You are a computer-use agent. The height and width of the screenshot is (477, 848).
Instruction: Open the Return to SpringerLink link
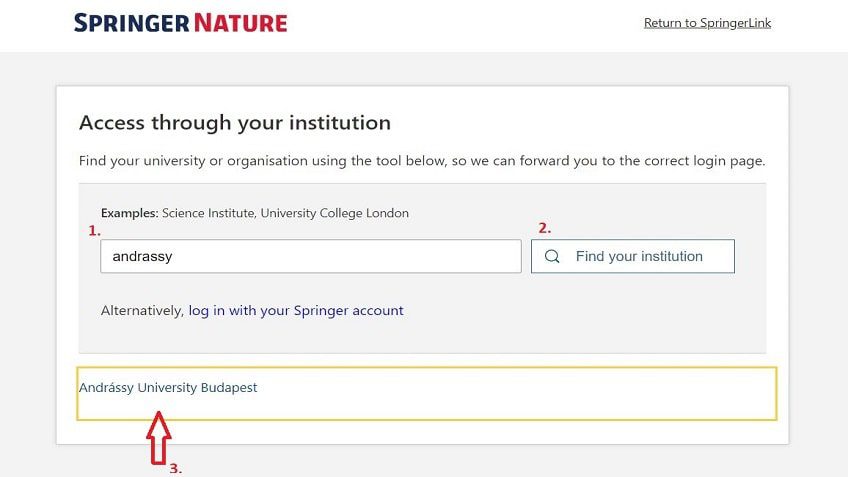707,23
